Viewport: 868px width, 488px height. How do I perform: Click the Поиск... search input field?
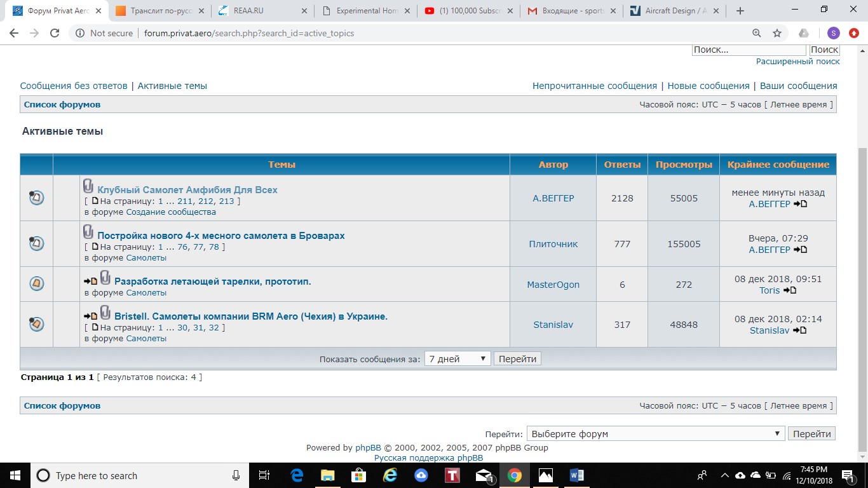point(749,50)
